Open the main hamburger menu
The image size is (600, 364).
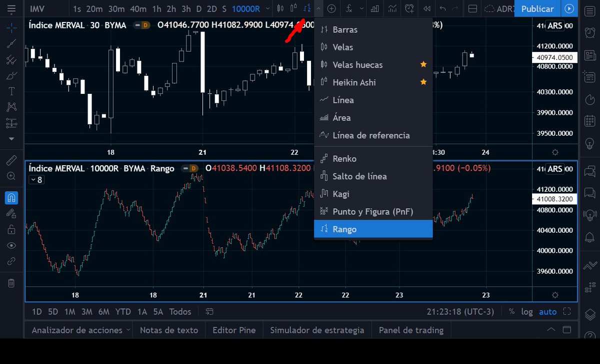click(x=11, y=8)
